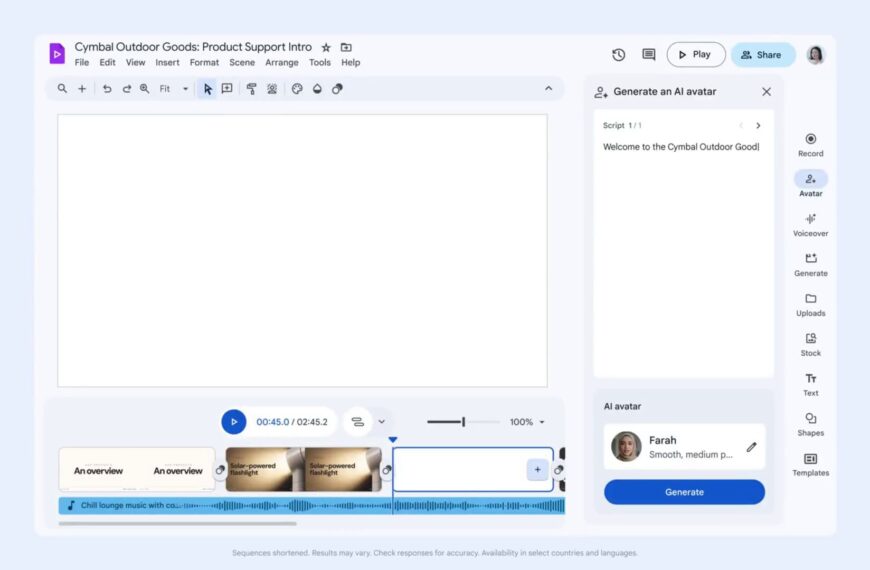
Task: Adjust the timeline zoom slider
Action: coord(463,422)
